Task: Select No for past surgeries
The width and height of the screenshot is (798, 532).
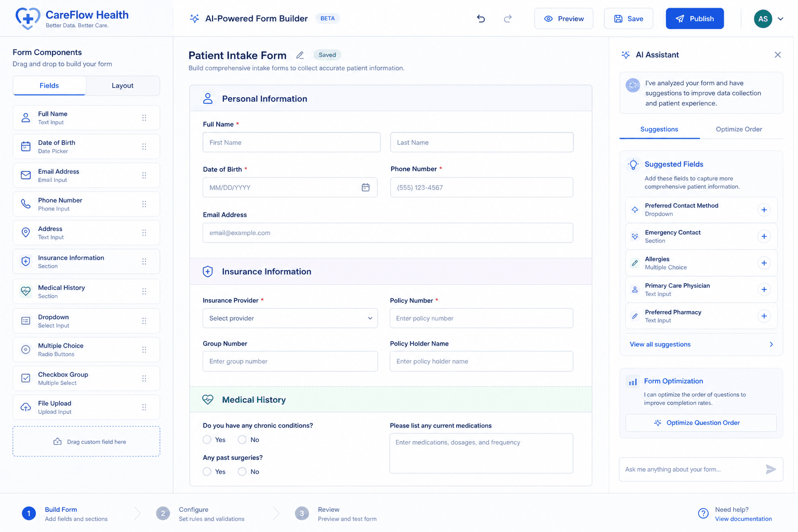Action: 242,472
